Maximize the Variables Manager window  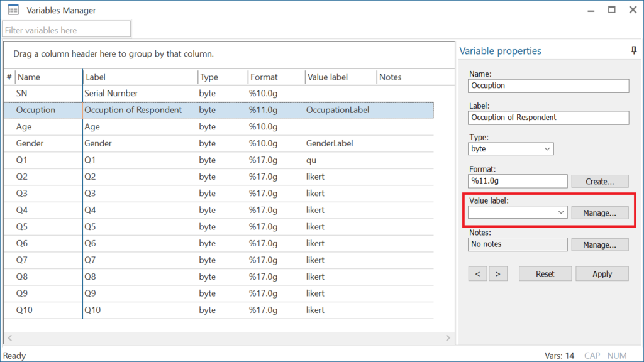(x=611, y=10)
